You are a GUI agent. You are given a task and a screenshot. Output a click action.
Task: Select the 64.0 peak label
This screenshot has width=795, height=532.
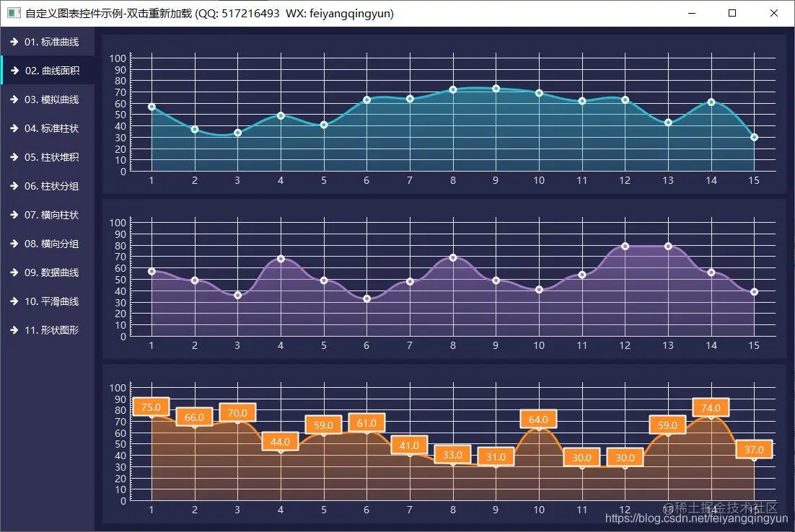tap(538, 419)
